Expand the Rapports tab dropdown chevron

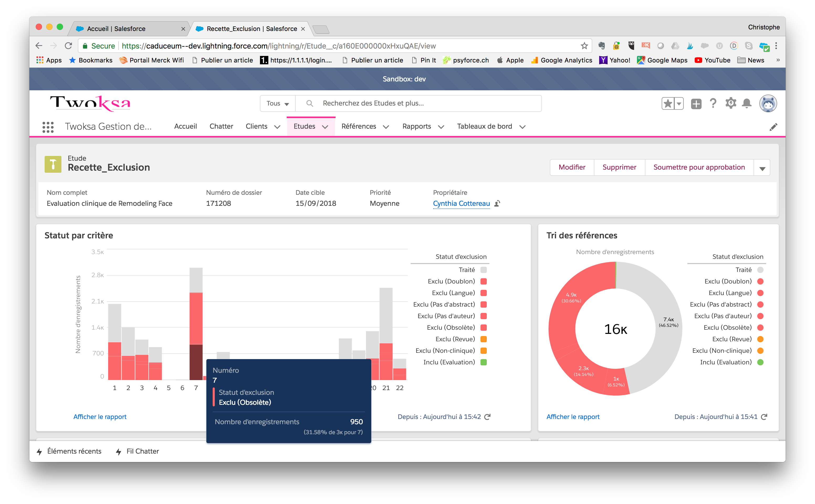441,127
